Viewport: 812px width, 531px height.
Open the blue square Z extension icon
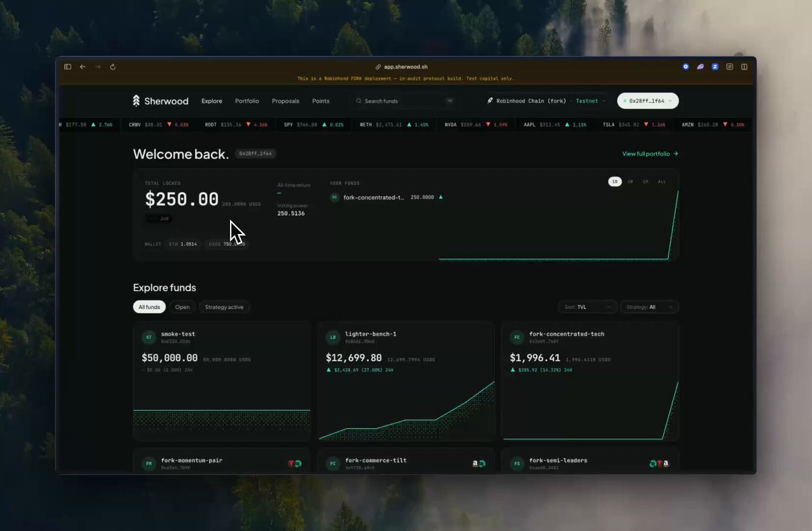click(x=715, y=67)
